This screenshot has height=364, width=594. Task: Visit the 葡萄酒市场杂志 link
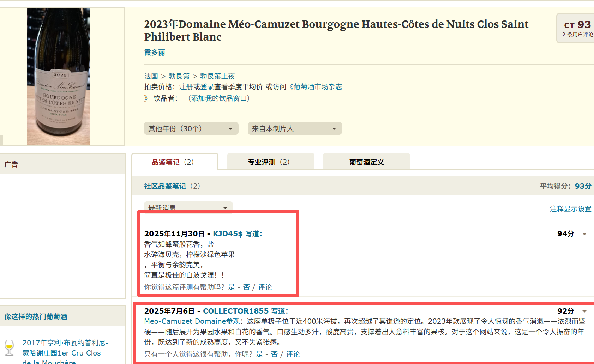point(318,87)
